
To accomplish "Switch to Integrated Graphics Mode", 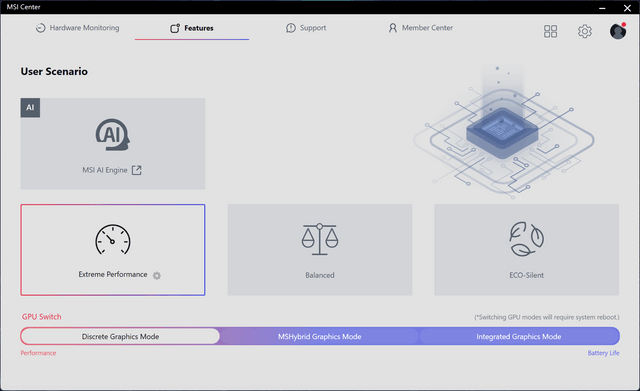I will click(519, 336).
